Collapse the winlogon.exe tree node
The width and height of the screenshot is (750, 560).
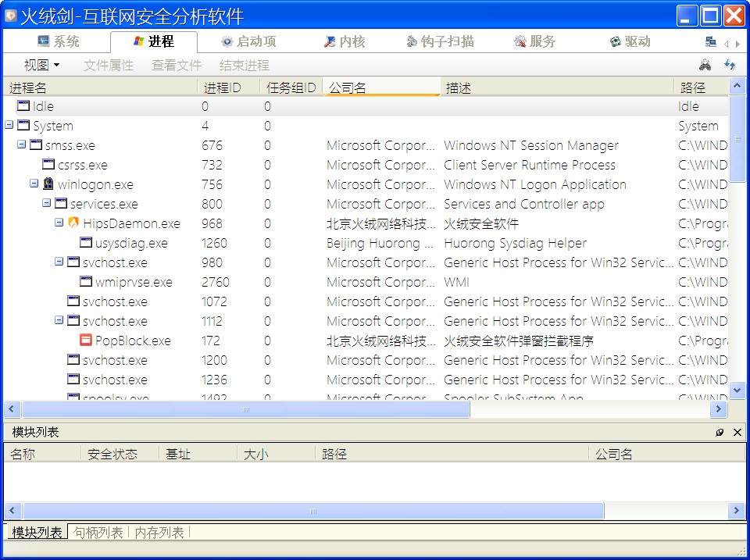tap(34, 184)
